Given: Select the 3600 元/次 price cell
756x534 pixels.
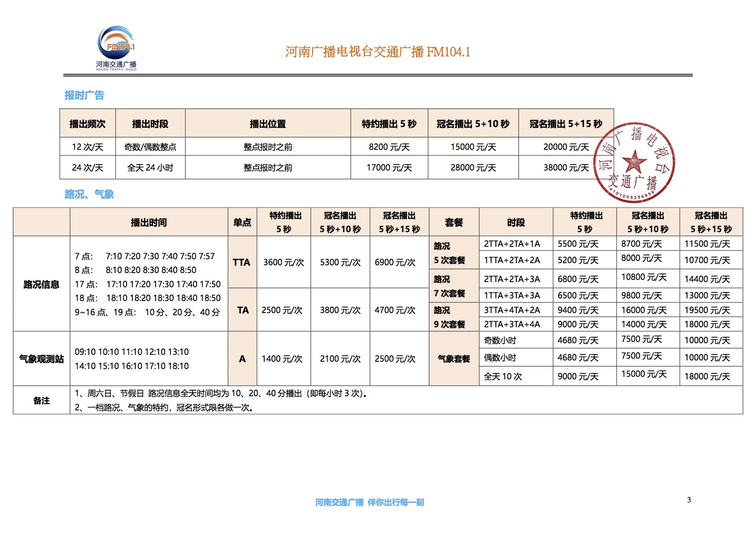Looking at the screenshot, I should [283, 262].
